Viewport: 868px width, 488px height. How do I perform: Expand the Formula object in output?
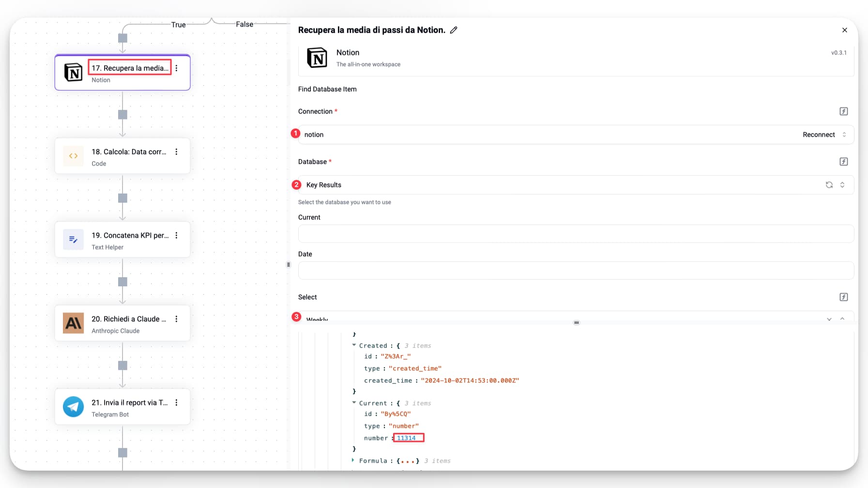pos(353,460)
